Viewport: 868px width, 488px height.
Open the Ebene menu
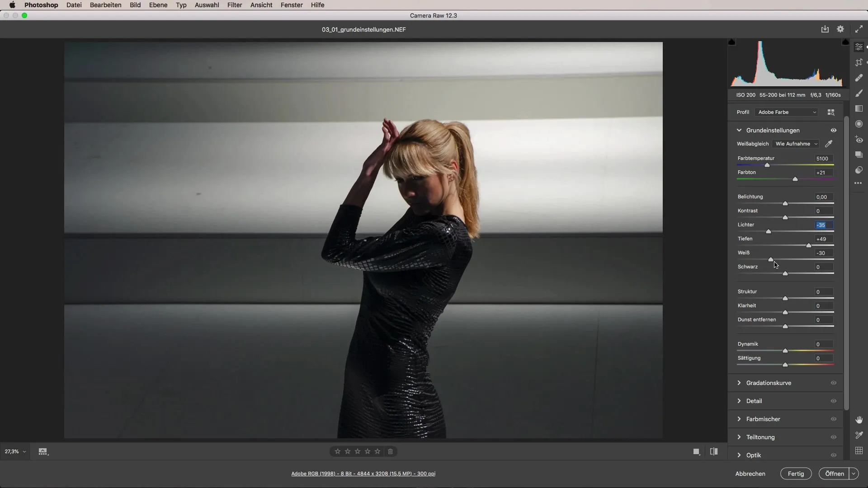158,5
